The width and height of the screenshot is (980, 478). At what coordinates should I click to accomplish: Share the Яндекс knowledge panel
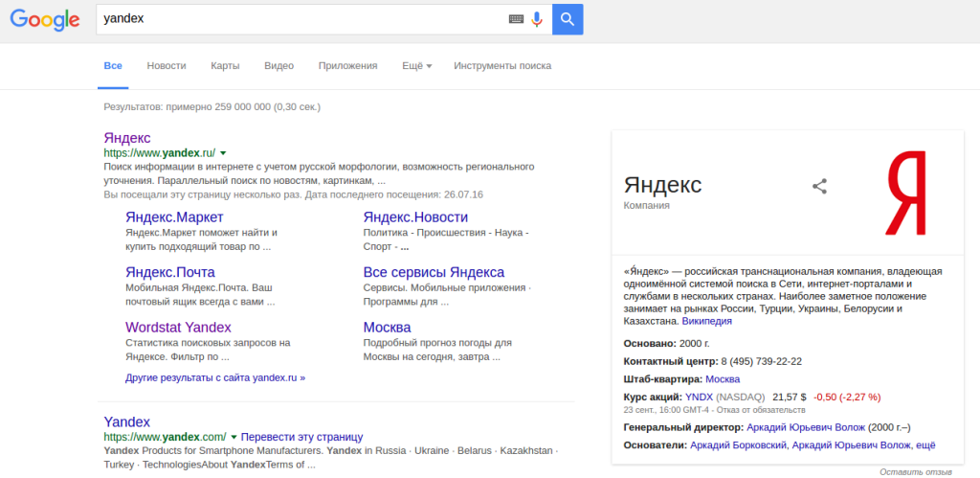(x=819, y=186)
